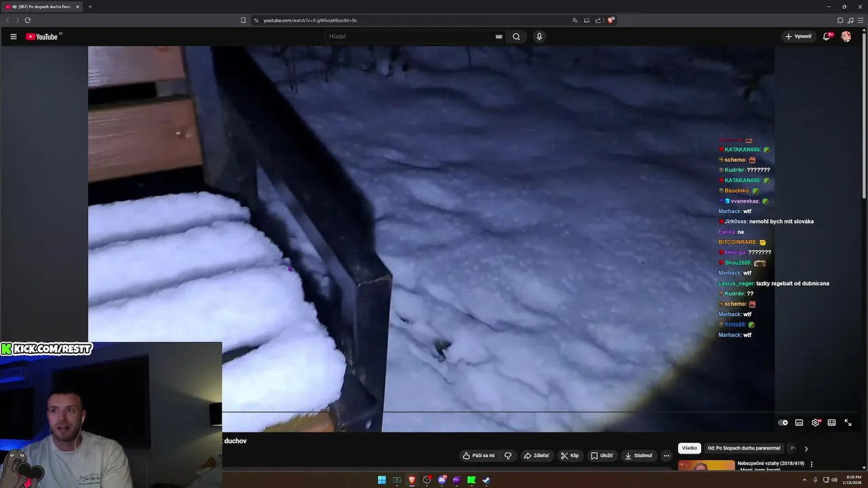Screen dimensions: 868x488
Task: Open options for Nebezpečné vztahy video
Action: (x=812, y=464)
